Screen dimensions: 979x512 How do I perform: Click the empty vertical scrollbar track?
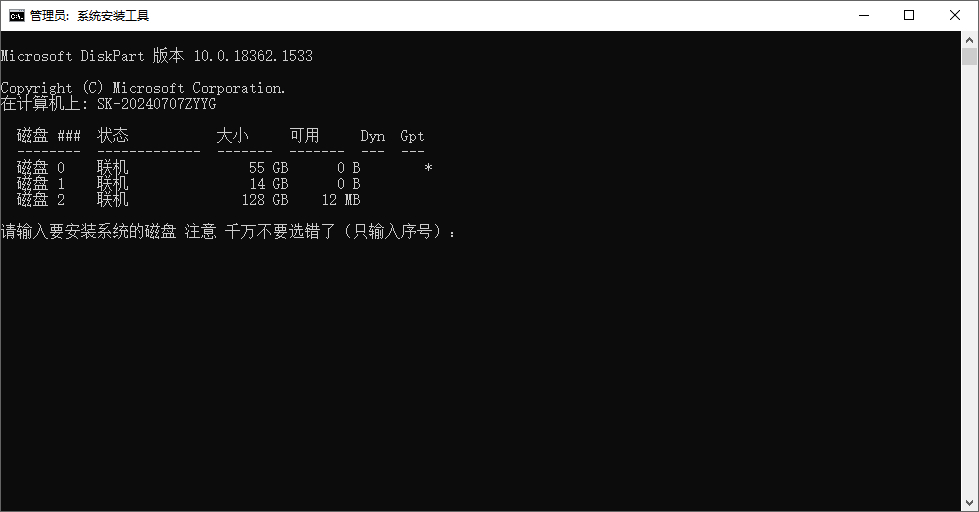click(969, 281)
